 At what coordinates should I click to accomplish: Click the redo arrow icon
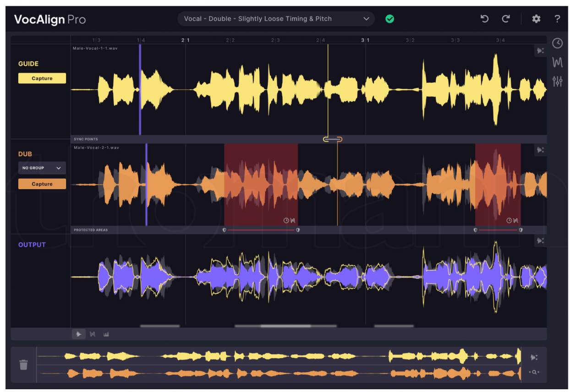tap(506, 19)
